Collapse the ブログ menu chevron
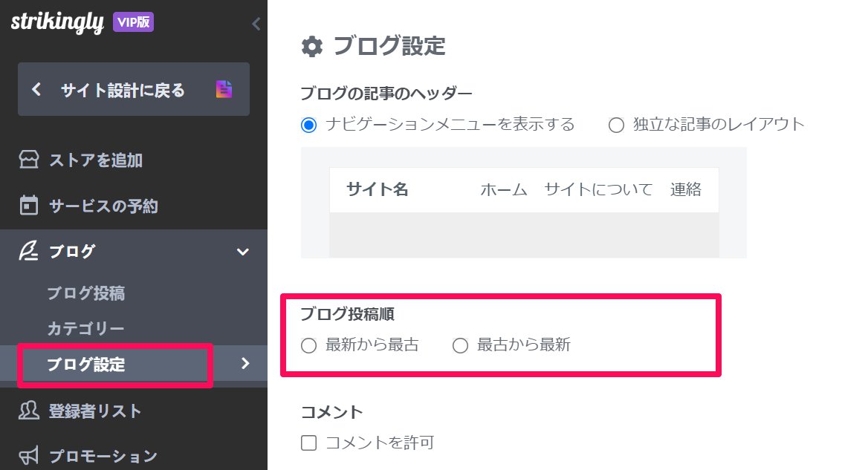This screenshot has height=470, width=868. click(242, 252)
